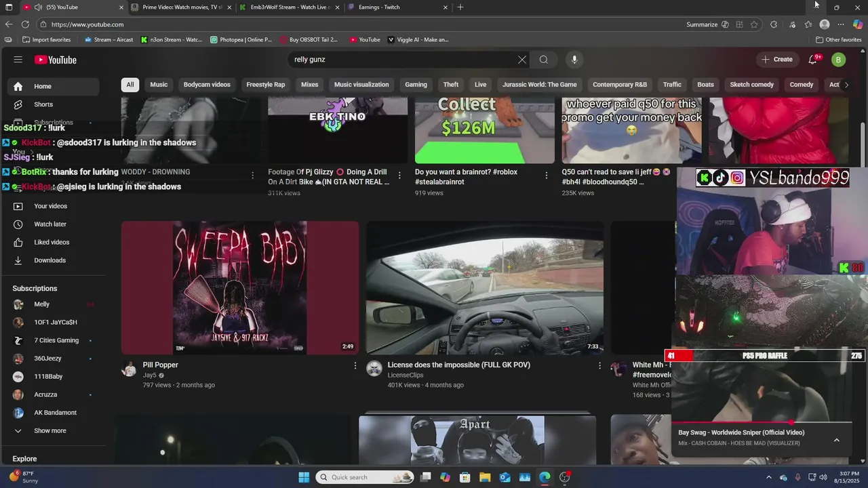Click the browser address bar
The height and width of the screenshot is (488, 868).
tap(359, 24)
